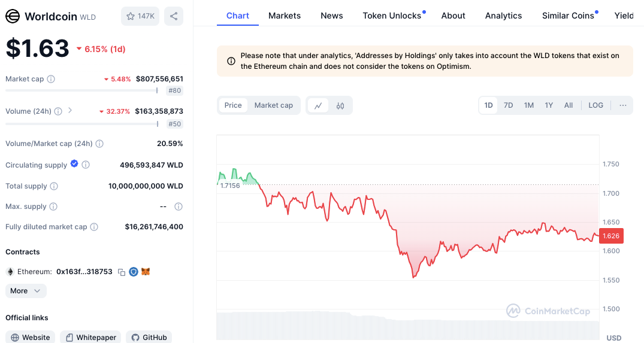
Task: Click the Volume rank progress bar
Action: click(81, 124)
